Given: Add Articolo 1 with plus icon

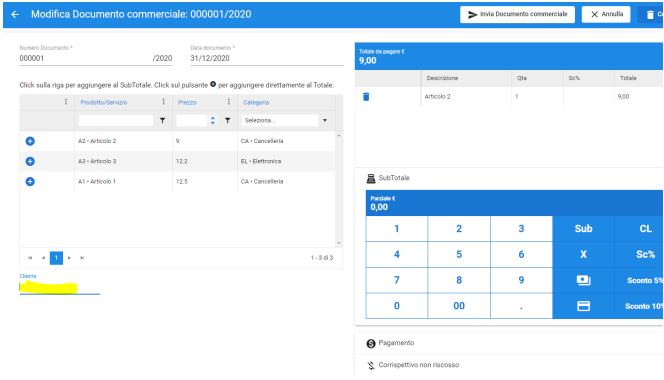Looking at the screenshot, I should [x=30, y=182].
